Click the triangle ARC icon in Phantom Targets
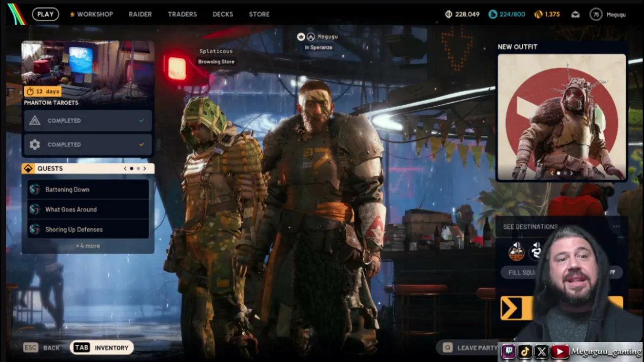 coord(35,121)
